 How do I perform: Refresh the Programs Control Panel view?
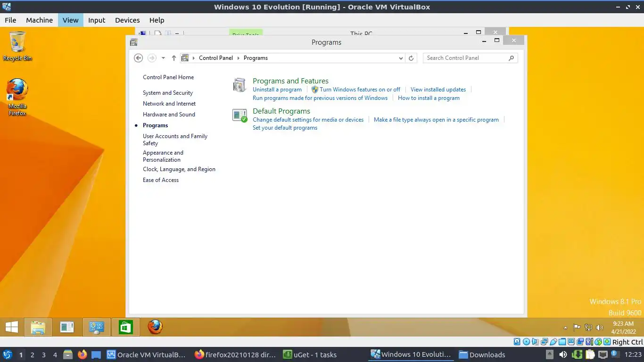coord(411,58)
